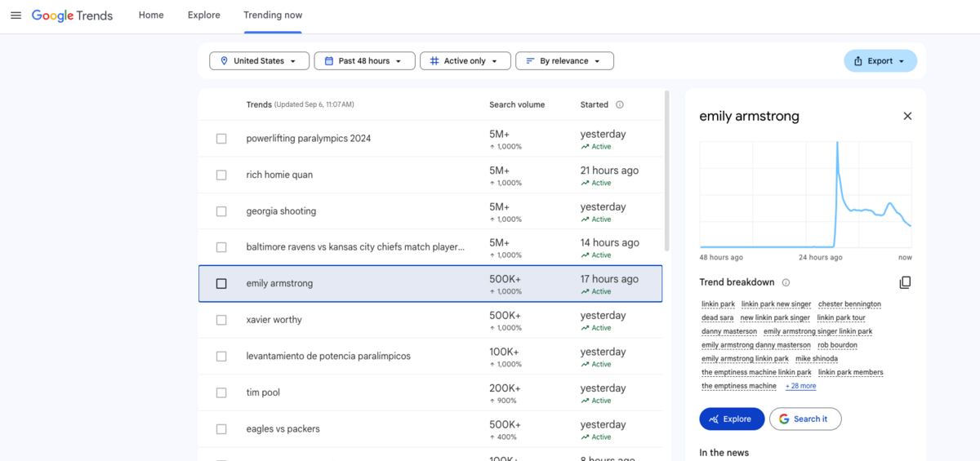Tick the xavier worthy checkbox

click(221, 320)
